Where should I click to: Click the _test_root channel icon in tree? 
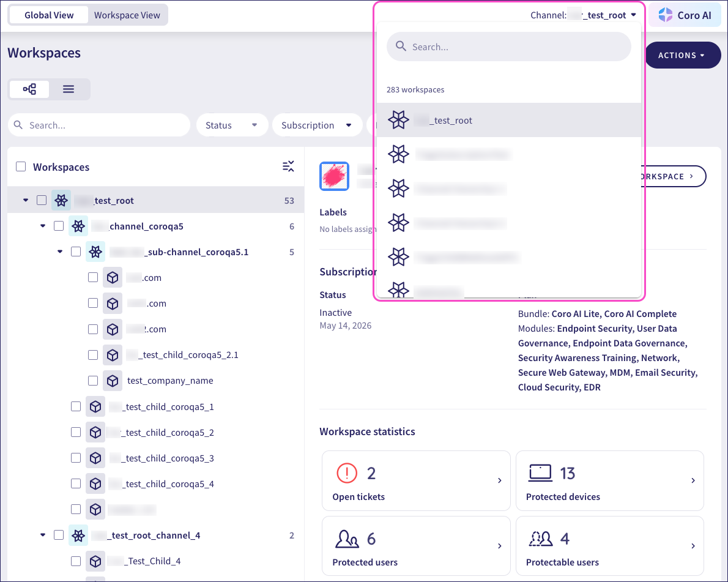tap(61, 200)
